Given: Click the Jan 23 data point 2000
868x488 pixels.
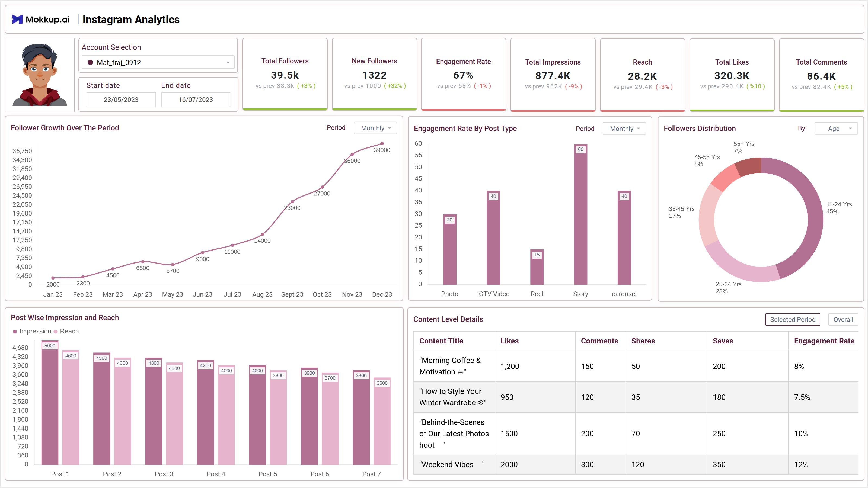Looking at the screenshot, I should (x=53, y=278).
